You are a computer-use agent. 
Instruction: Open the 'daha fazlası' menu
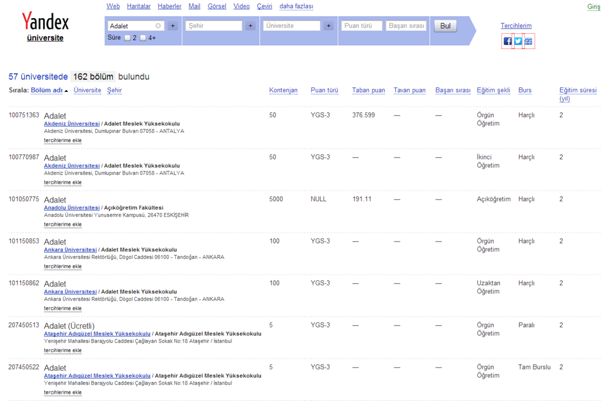(x=296, y=6)
